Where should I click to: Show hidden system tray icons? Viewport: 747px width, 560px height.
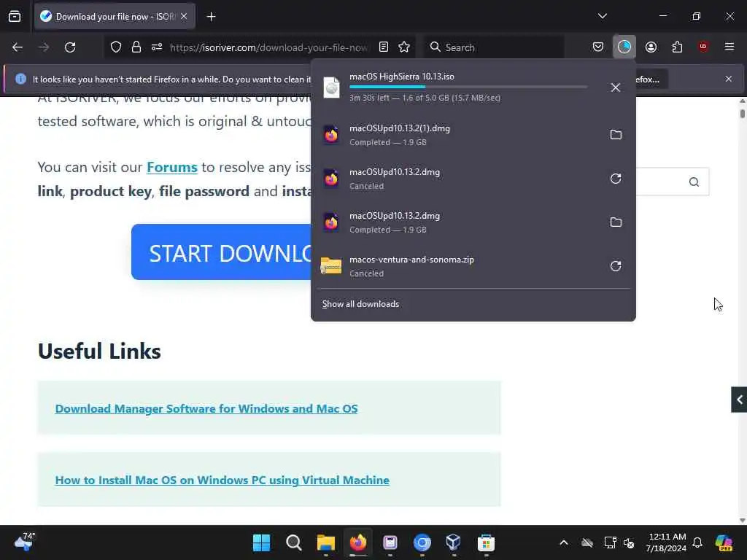coord(564,542)
